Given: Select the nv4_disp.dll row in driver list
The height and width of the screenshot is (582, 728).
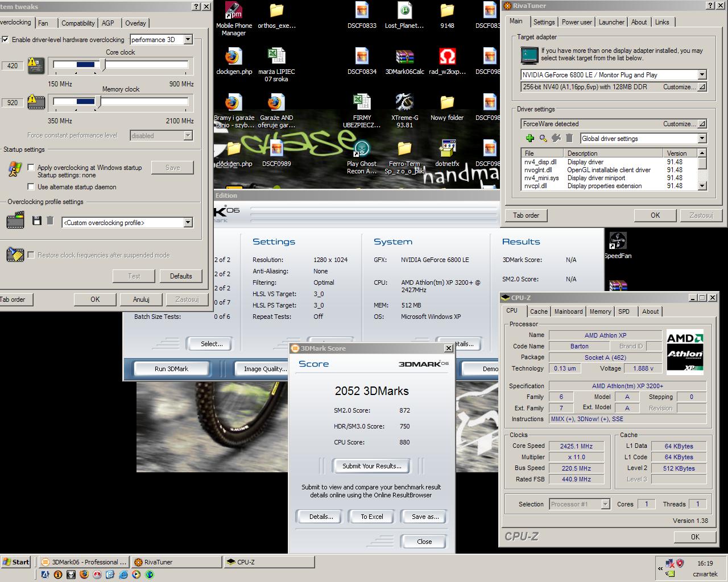Looking at the screenshot, I should 609,162.
